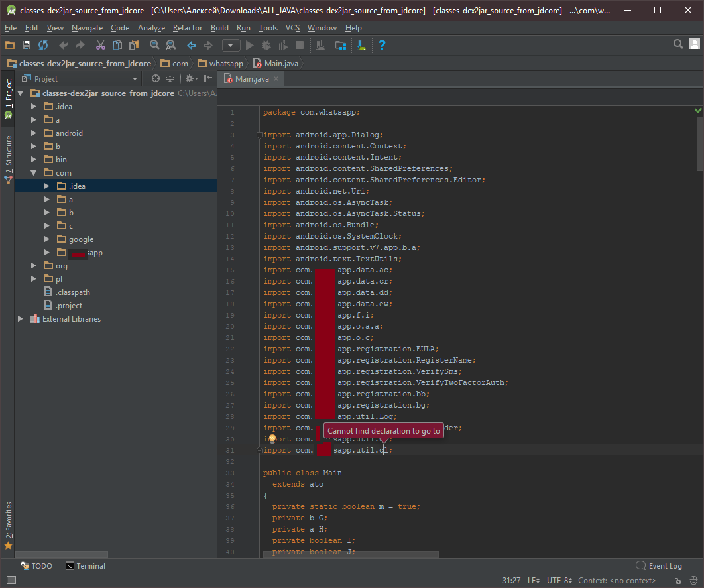Click the Run play icon
Screen dimensions: 704x588
(x=250, y=45)
